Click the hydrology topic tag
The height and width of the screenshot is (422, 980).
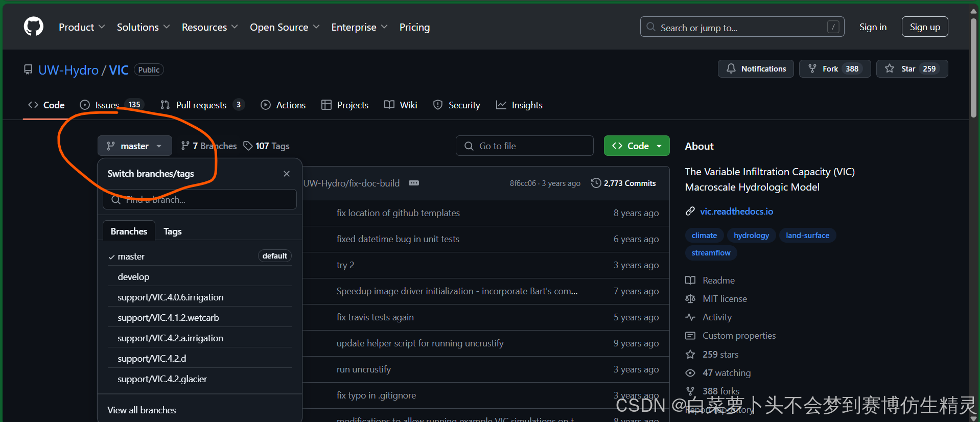(751, 236)
